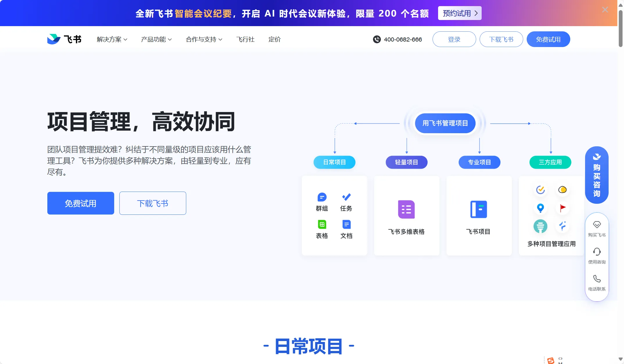Click the blue map pin app icon
Screen dimensions: 624x364
click(540, 208)
